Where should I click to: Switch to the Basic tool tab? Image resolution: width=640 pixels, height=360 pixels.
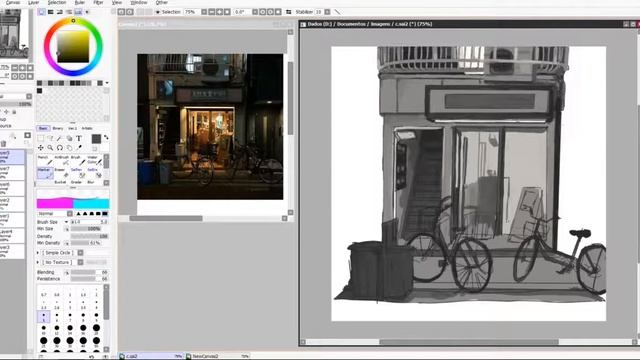pos(43,128)
